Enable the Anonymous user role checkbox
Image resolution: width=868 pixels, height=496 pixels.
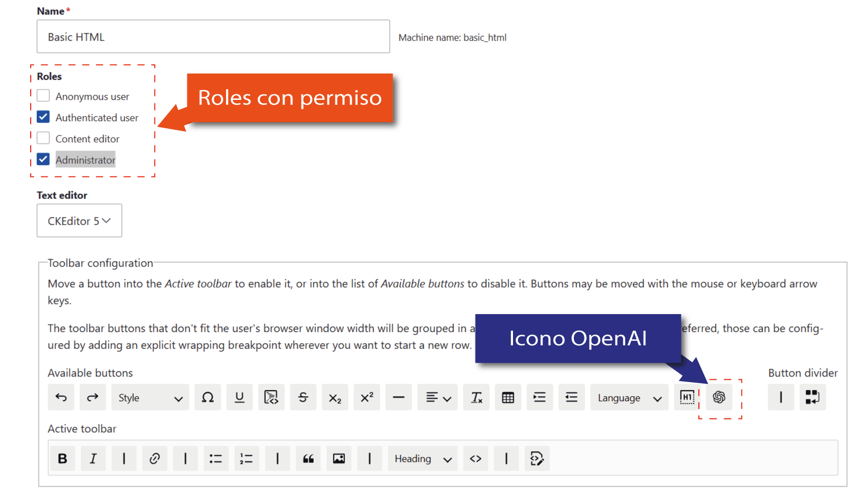pyautogui.click(x=43, y=96)
